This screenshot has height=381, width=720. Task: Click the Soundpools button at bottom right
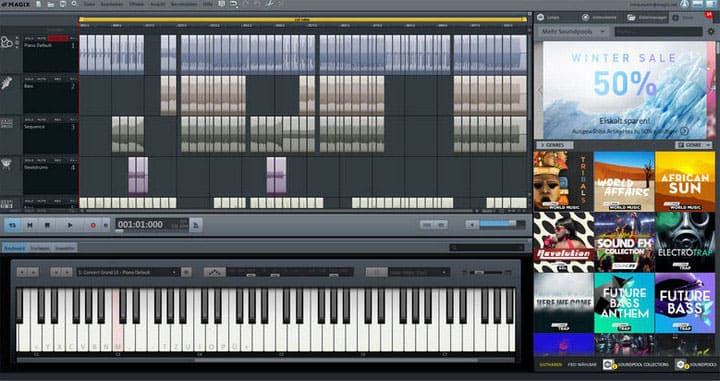point(696,364)
